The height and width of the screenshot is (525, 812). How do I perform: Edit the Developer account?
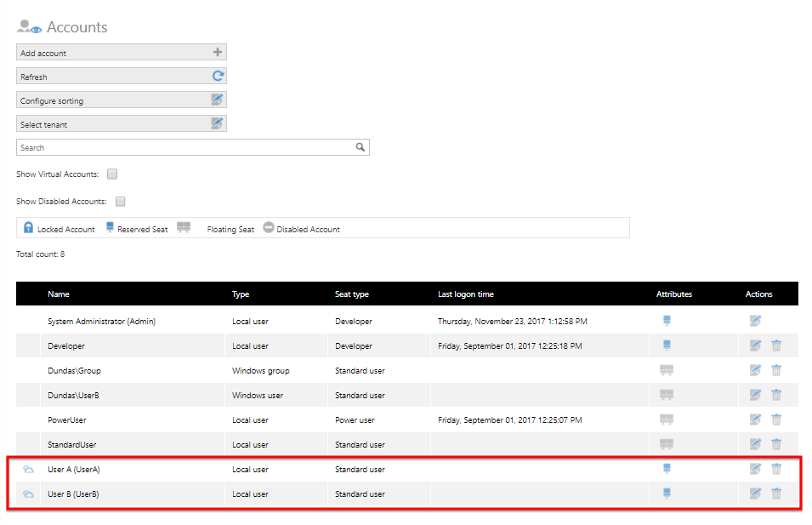pyautogui.click(x=756, y=345)
